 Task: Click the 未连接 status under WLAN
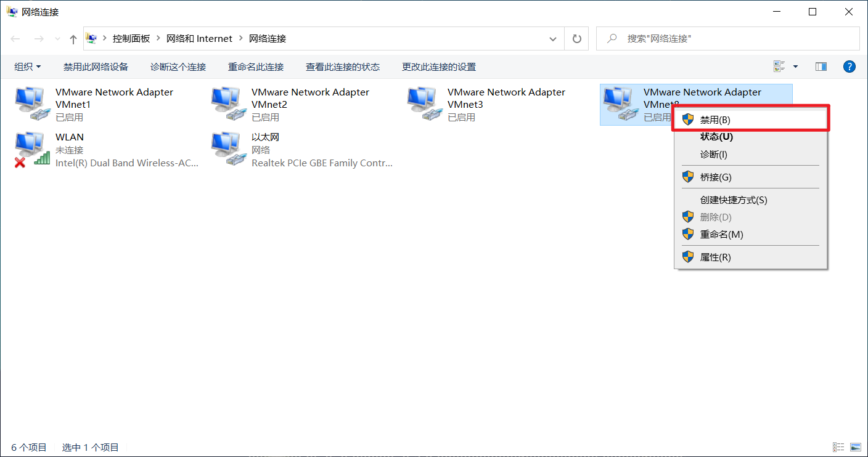70,150
